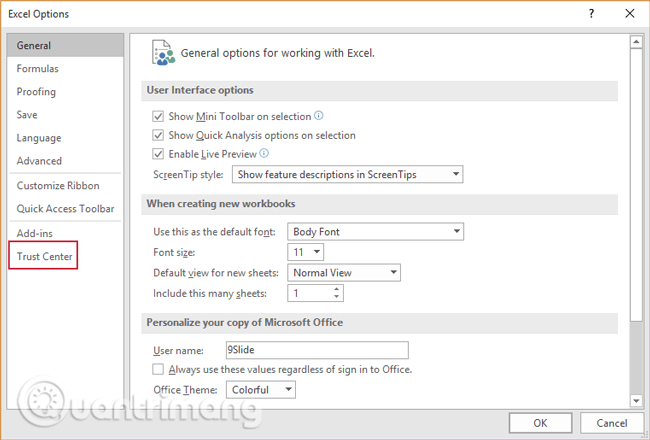Screen dimensions: 650x440
Task: Open Default view for new sheets dropdown
Action: [x=344, y=272]
